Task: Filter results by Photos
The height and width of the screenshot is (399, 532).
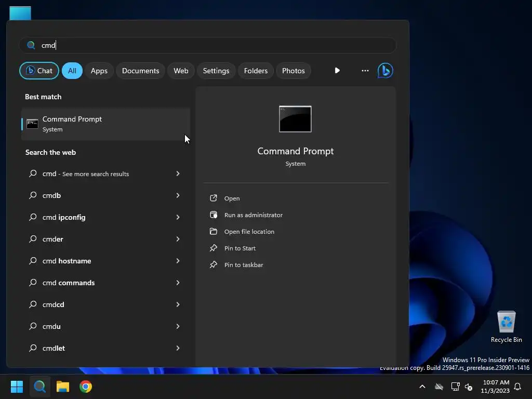Action: click(294, 71)
